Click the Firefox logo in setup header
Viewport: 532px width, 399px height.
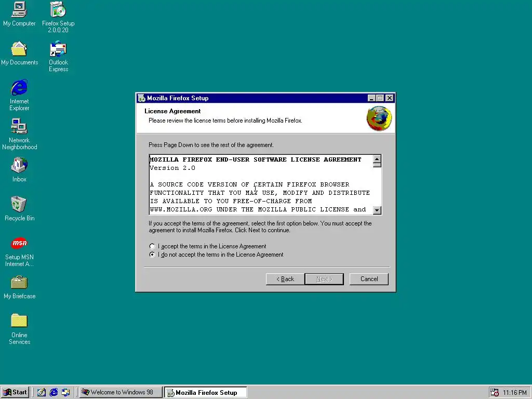click(x=379, y=118)
